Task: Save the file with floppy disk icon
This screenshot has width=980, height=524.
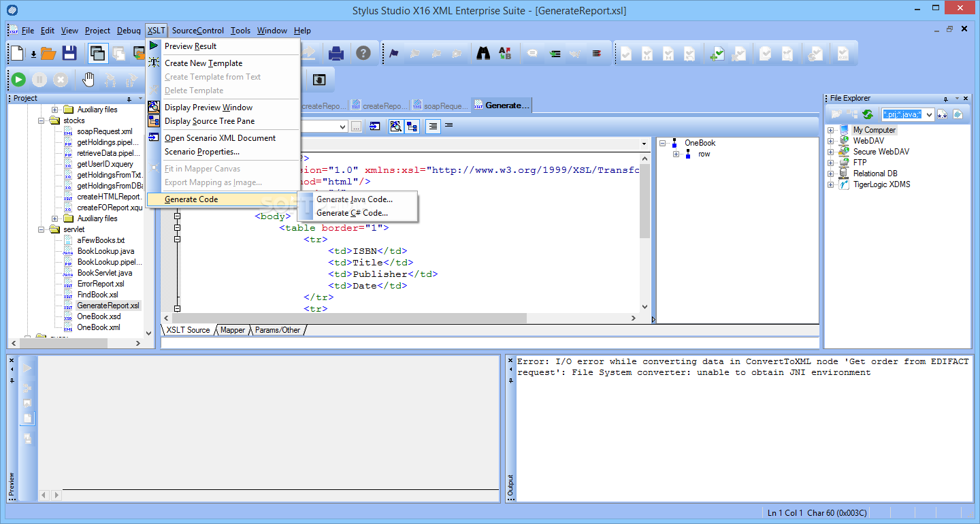Action: 69,53
